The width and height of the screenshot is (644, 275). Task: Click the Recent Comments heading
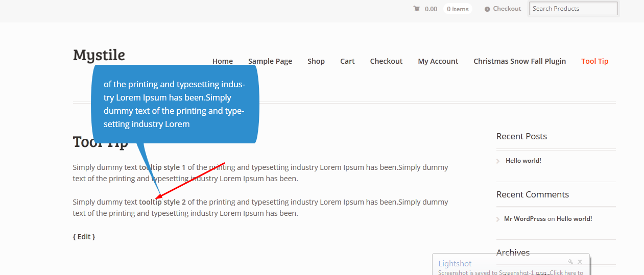tap(533, 194)
